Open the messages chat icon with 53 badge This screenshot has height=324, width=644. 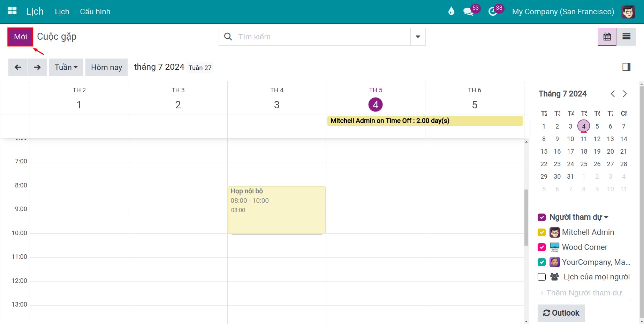468,11
